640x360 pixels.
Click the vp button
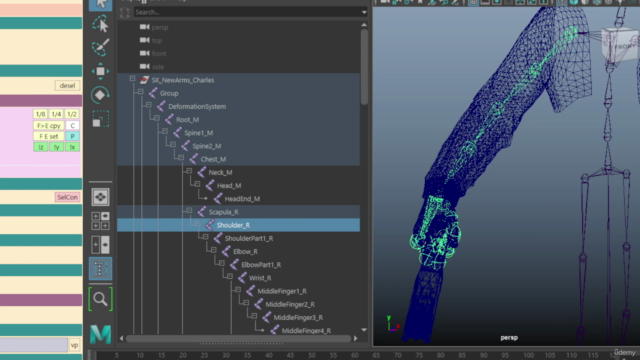pos(74,345)
